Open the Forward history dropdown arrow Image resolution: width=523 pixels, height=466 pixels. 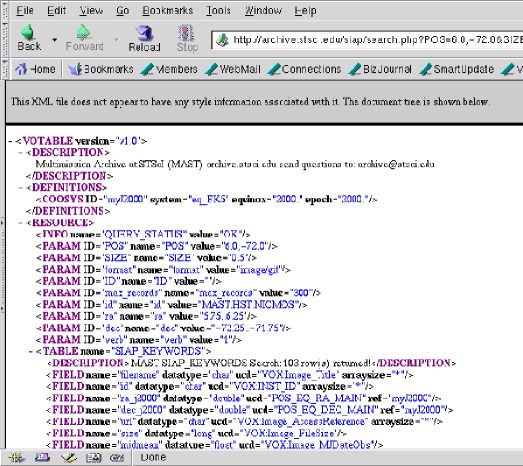pos(116,40)
